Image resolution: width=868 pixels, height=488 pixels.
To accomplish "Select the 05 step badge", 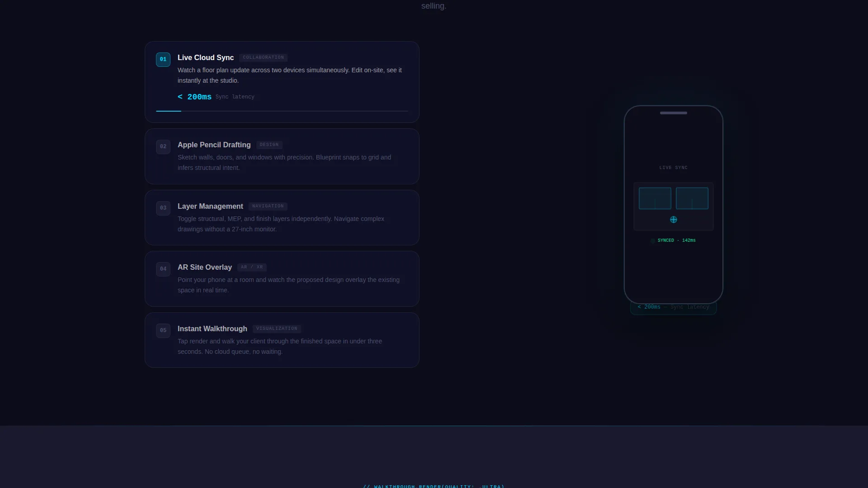I will point(163,331).
